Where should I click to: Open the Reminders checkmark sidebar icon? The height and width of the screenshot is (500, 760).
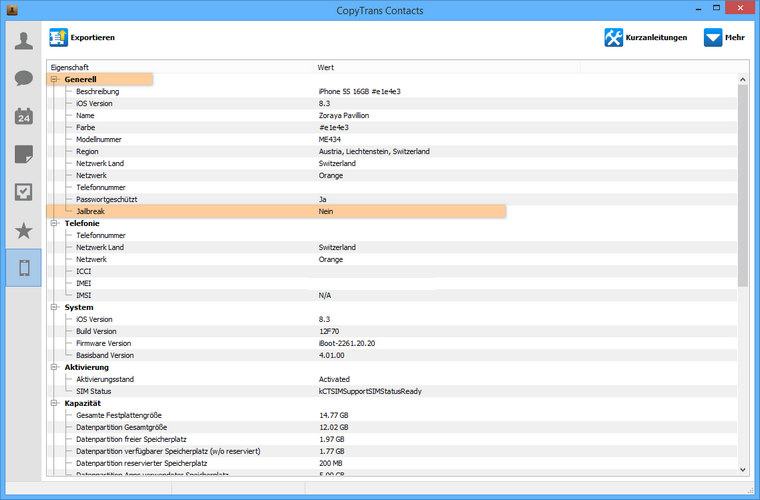point(24,192)
